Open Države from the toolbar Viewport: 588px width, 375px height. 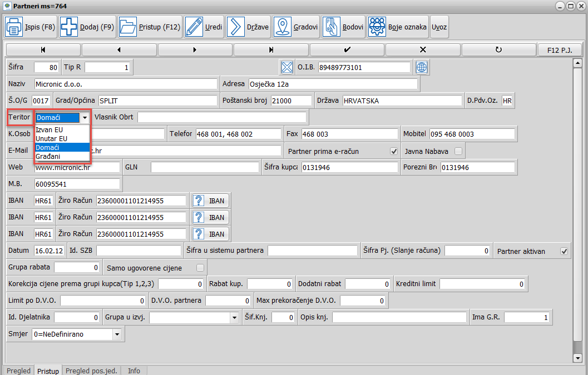[x=235, y=27]
